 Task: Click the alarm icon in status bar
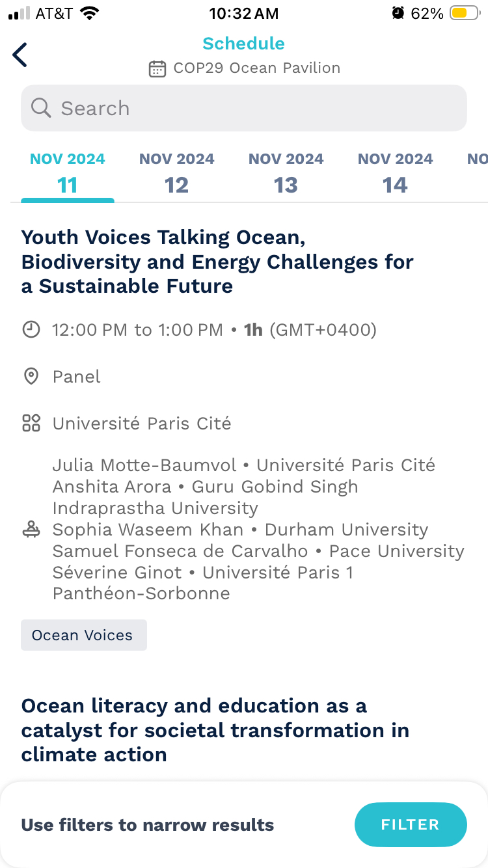398,13
